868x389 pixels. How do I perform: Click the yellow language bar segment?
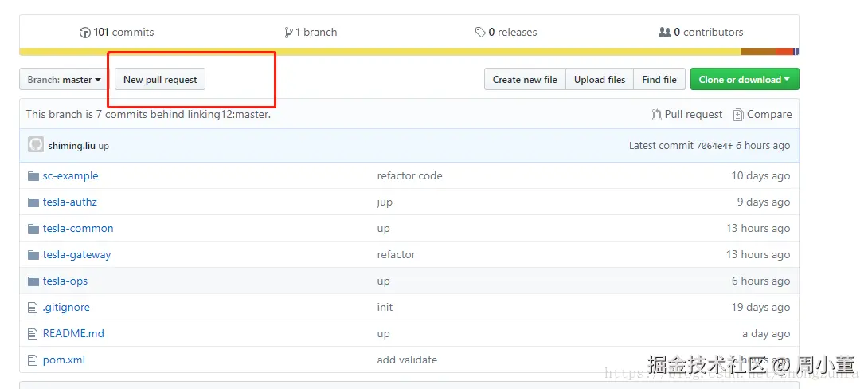[x=380, y=52]
